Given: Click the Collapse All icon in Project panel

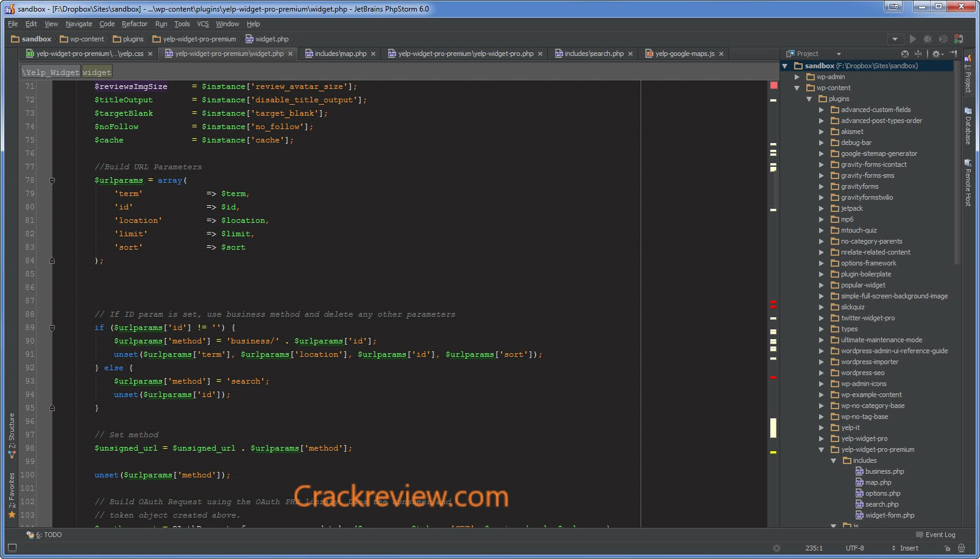Looking at the screenshot, I should pos(918,54).
